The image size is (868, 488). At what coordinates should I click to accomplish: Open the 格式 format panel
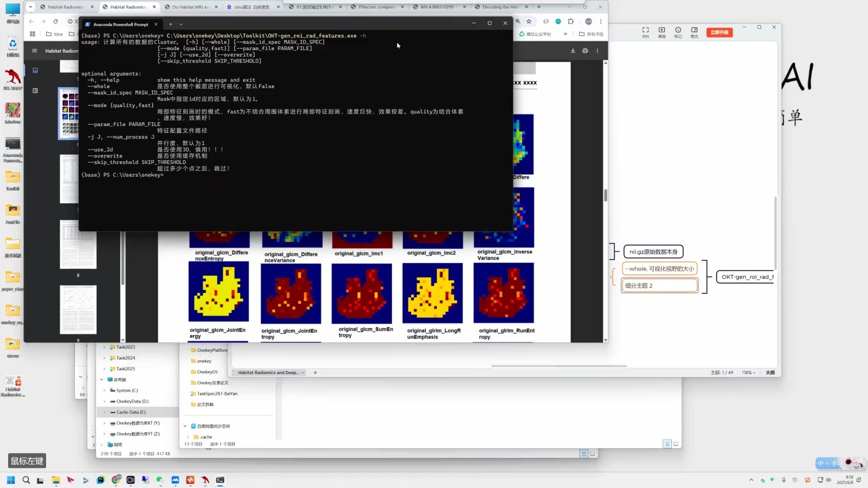pyautogui.click(x=694, y=32)
